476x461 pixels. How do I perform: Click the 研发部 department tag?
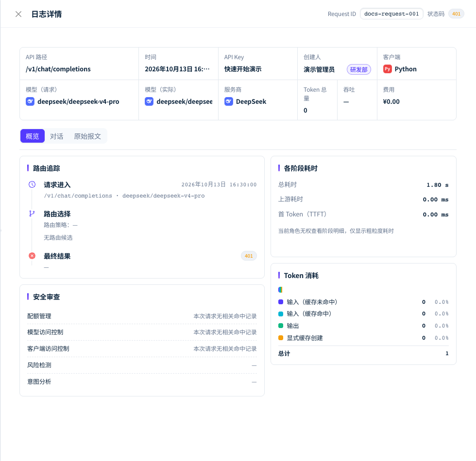(x=358, y=69)
